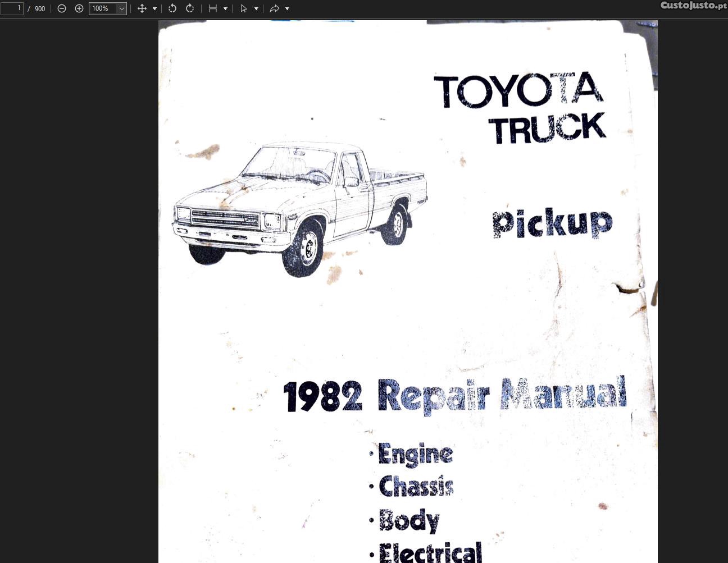Expand the page layout options arrow
Screen dimensions: 728x563
(x=225, y=8)
